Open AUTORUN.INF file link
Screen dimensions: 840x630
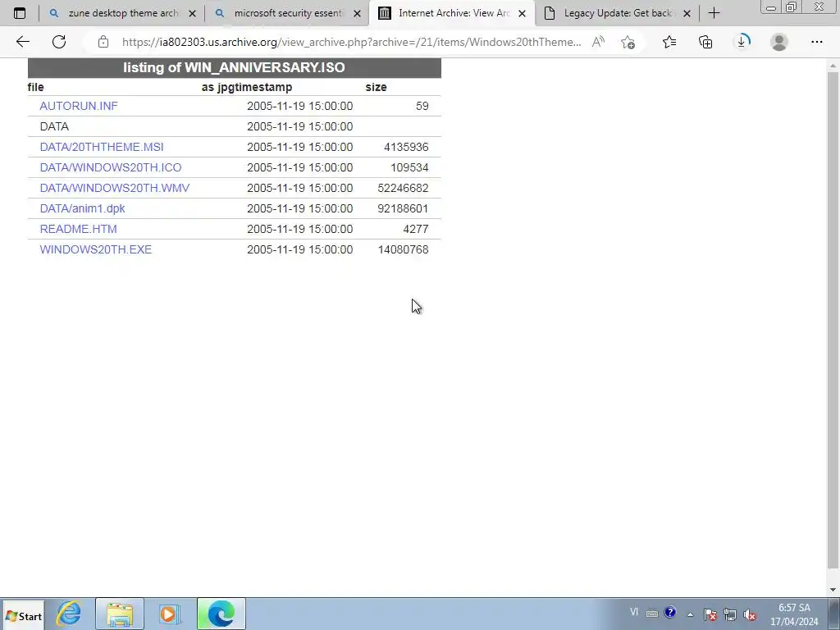click(x=79, y=106)
